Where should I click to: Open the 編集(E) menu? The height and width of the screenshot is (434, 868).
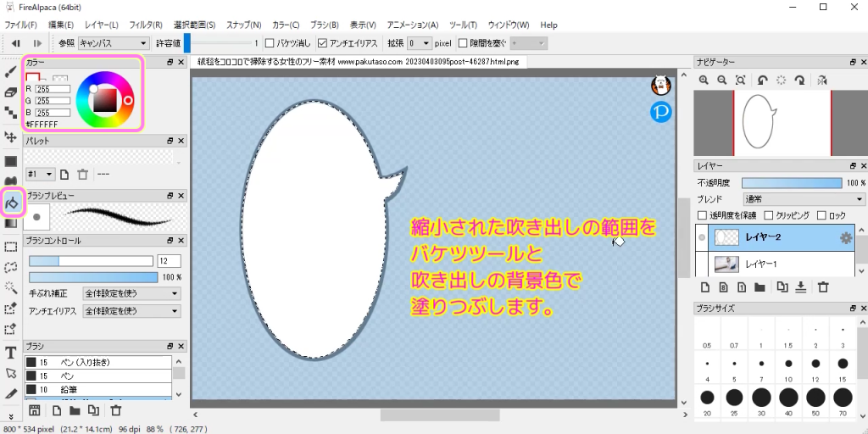(x=61, y=25)
